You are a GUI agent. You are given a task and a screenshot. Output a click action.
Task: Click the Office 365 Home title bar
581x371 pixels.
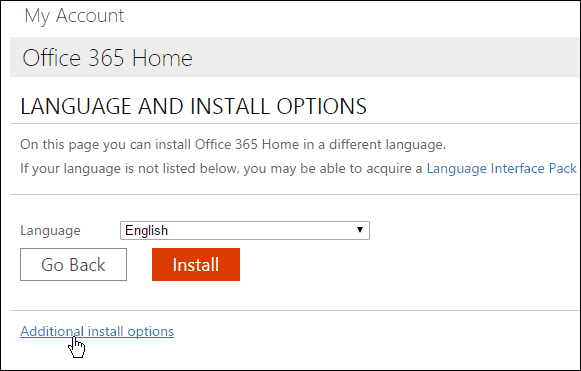pos(295,57)
